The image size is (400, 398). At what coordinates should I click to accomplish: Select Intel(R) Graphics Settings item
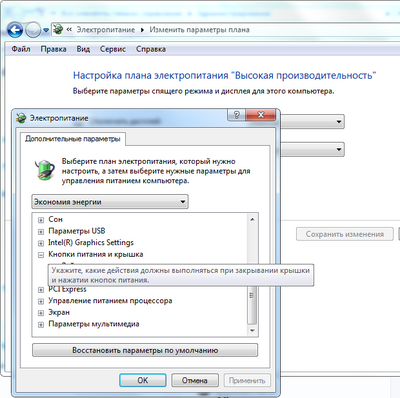[x=91, y=242]
